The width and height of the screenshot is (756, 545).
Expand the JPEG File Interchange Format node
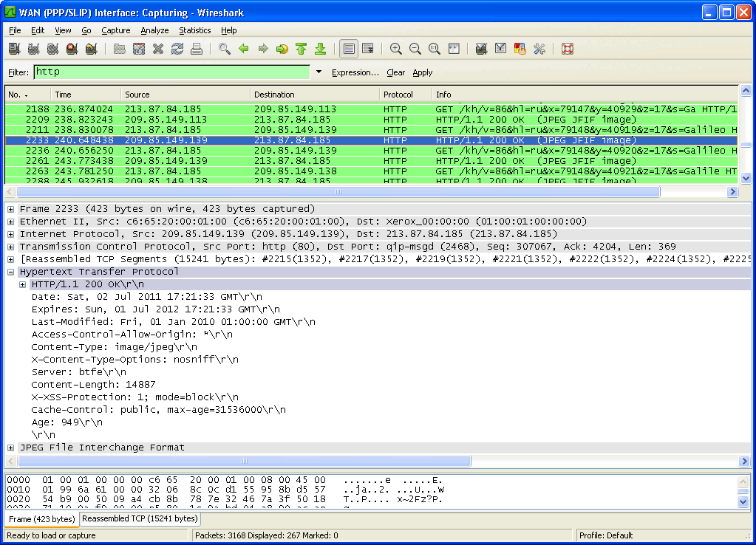[11, 448]
